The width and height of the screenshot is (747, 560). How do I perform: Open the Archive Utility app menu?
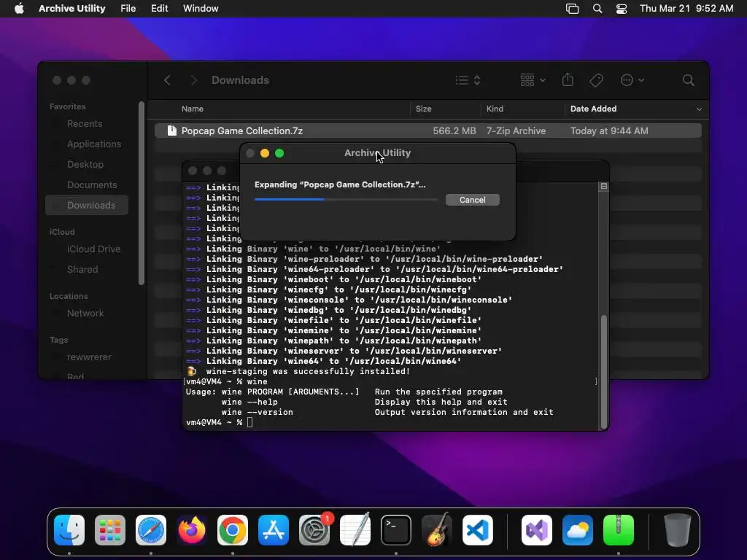point(72,9)
